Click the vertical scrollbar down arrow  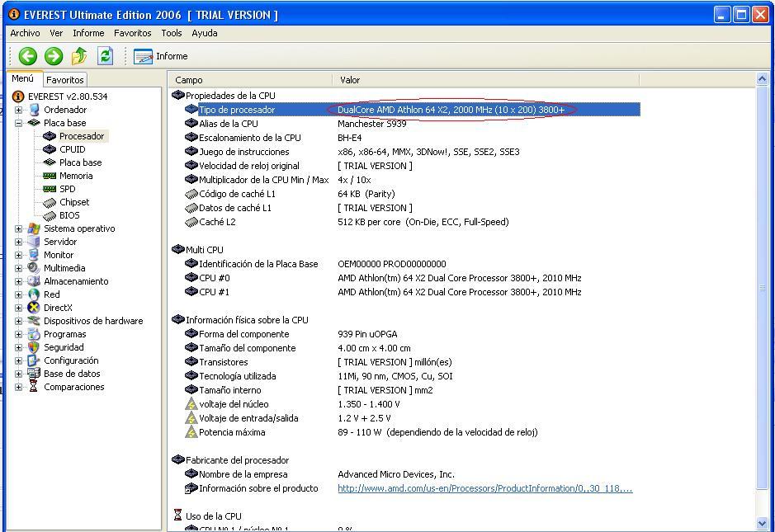tap(762, 523)
